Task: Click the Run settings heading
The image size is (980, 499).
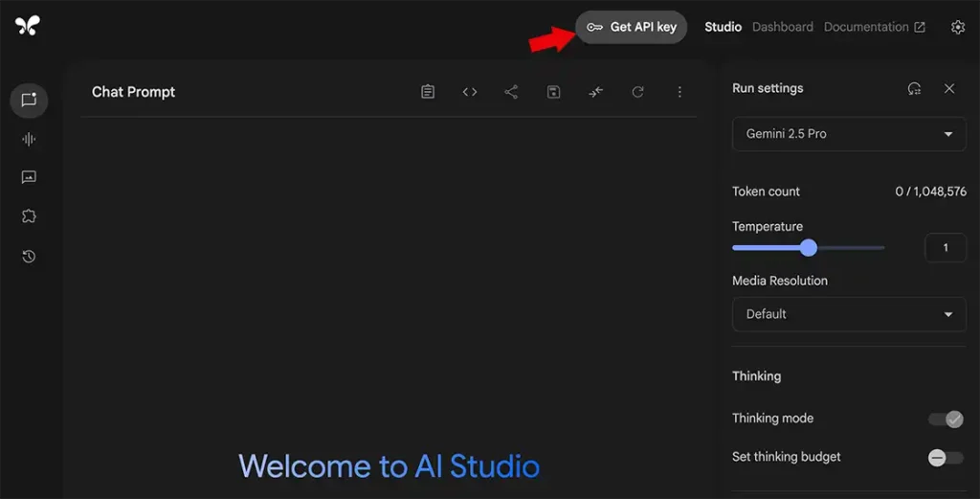Action: pos(768,88)
